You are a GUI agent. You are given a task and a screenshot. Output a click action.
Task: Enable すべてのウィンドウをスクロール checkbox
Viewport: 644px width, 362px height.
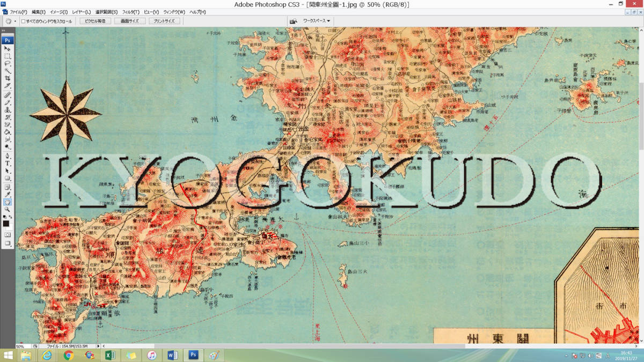coord(24,21)
